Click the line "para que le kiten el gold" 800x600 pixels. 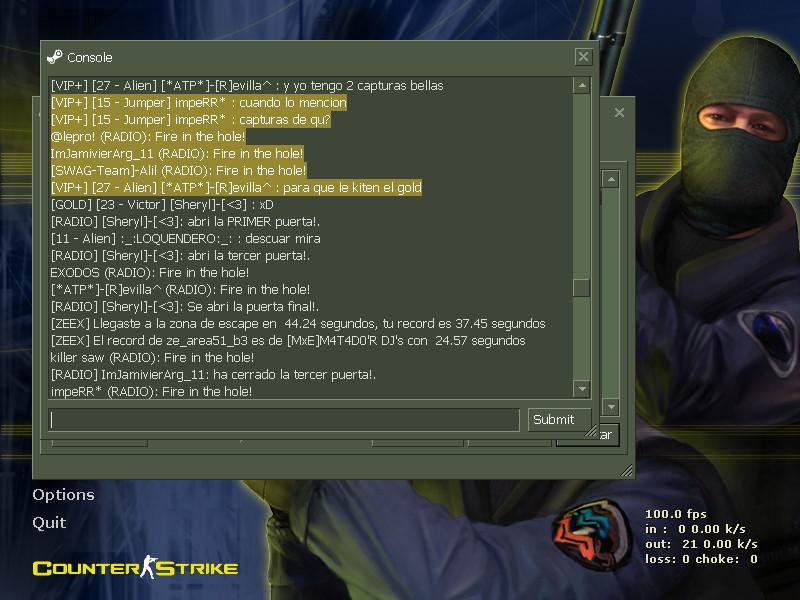pos(236,188)
